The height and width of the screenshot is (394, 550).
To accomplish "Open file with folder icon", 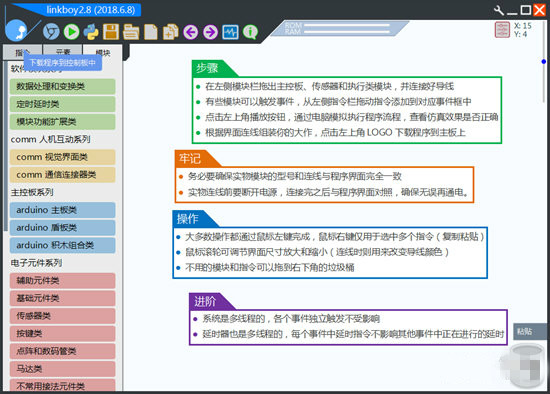I will pos(131,32).
